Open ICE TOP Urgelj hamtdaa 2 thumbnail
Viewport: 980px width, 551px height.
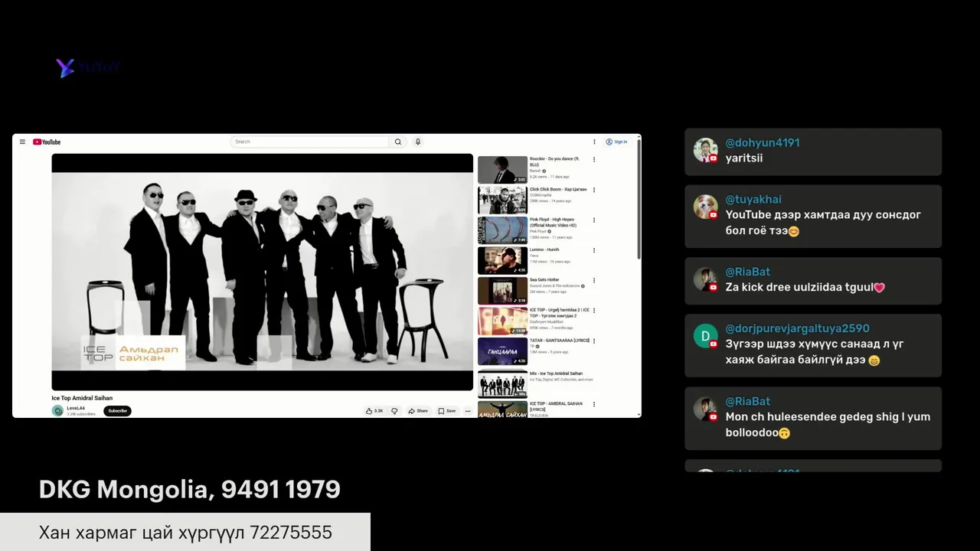click(502, 321)
